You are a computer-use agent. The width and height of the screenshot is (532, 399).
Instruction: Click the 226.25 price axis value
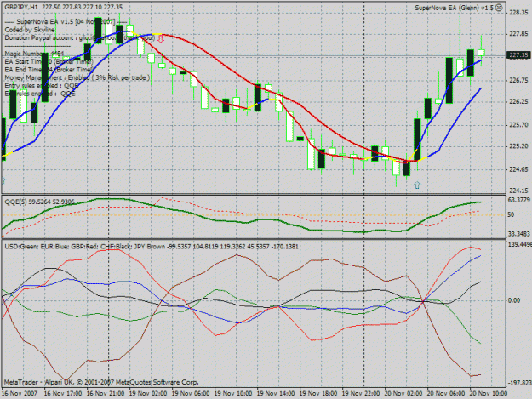click(x=518, y=102)
